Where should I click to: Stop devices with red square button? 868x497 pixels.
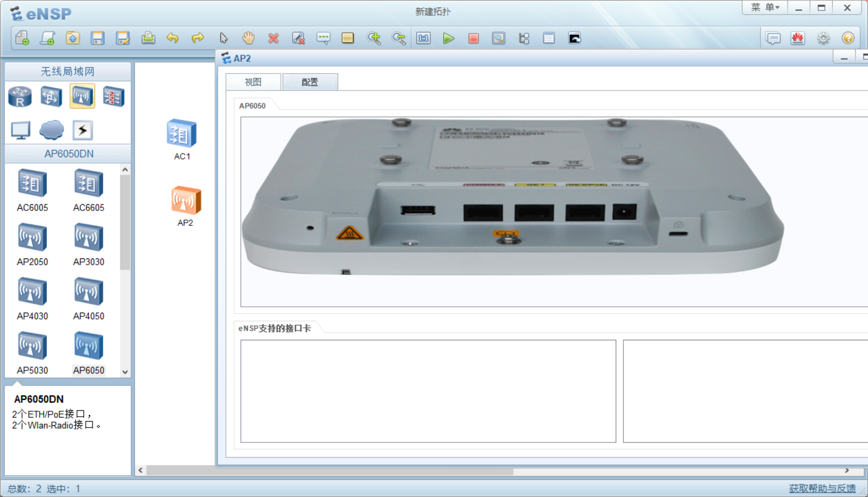(x=473, y=38)
